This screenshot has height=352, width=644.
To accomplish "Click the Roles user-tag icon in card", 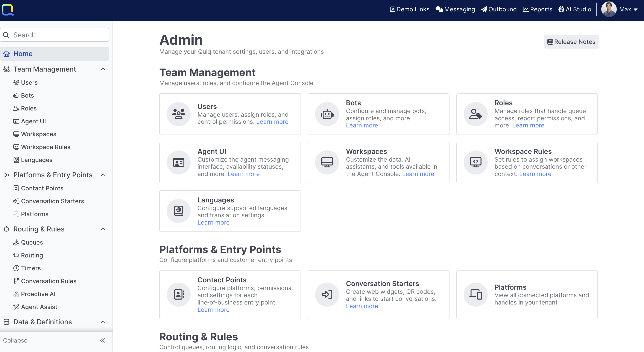I will tap(475, 114).
